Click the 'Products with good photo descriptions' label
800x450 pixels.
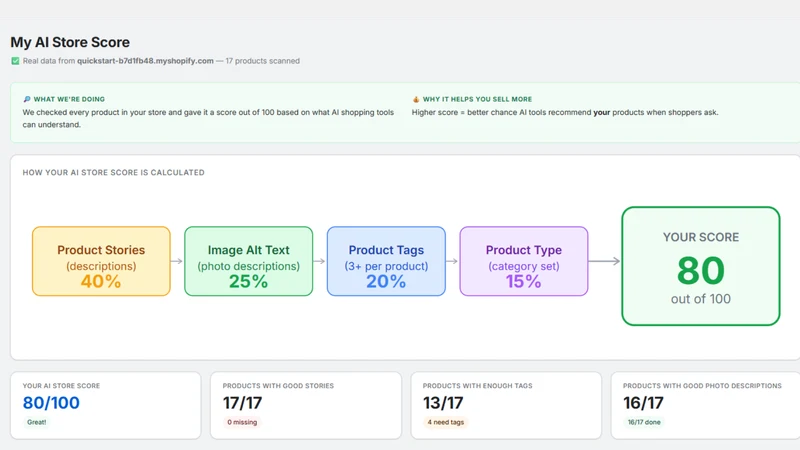pos(702,386)
